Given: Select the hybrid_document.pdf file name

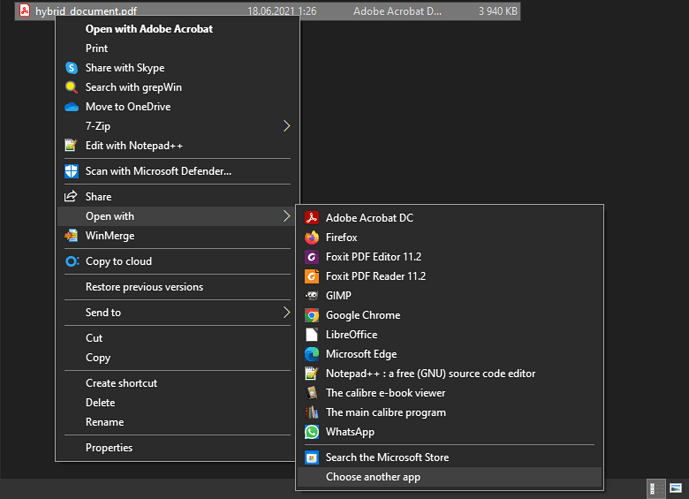Looking at the screenshot, I should click(x=86, y=11).
